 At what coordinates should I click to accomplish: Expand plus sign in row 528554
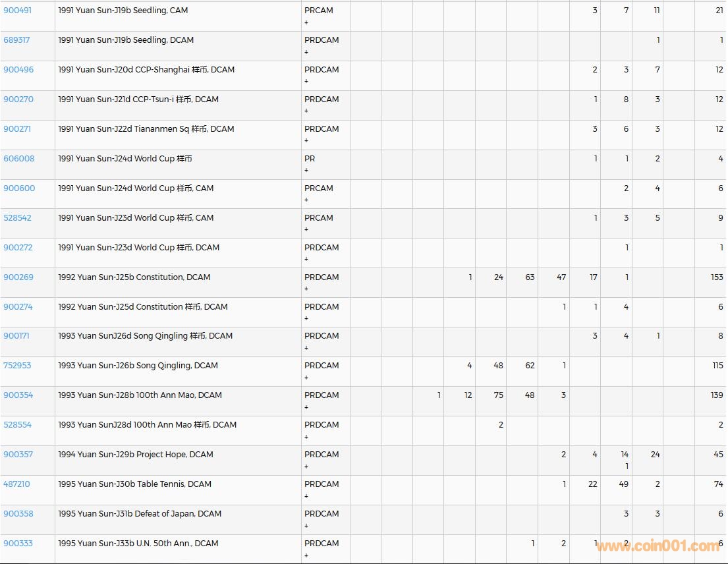(306, 437)
